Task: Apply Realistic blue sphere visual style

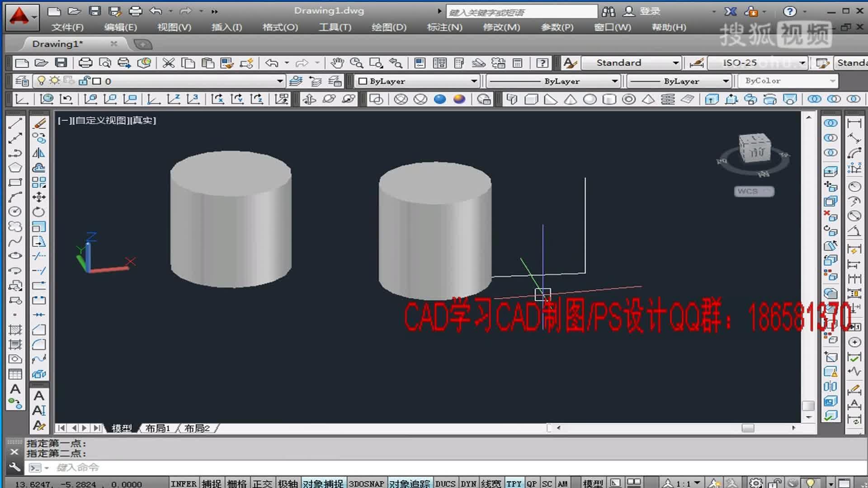Action: 440,99
